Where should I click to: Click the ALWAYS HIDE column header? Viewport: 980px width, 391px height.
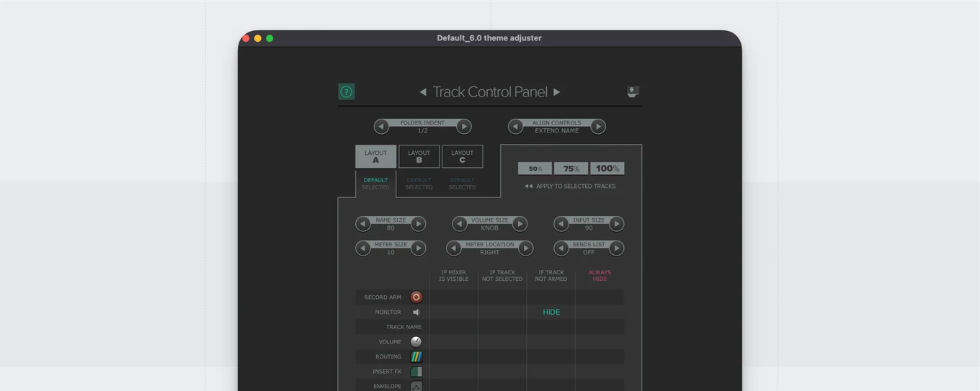(600, 276)
